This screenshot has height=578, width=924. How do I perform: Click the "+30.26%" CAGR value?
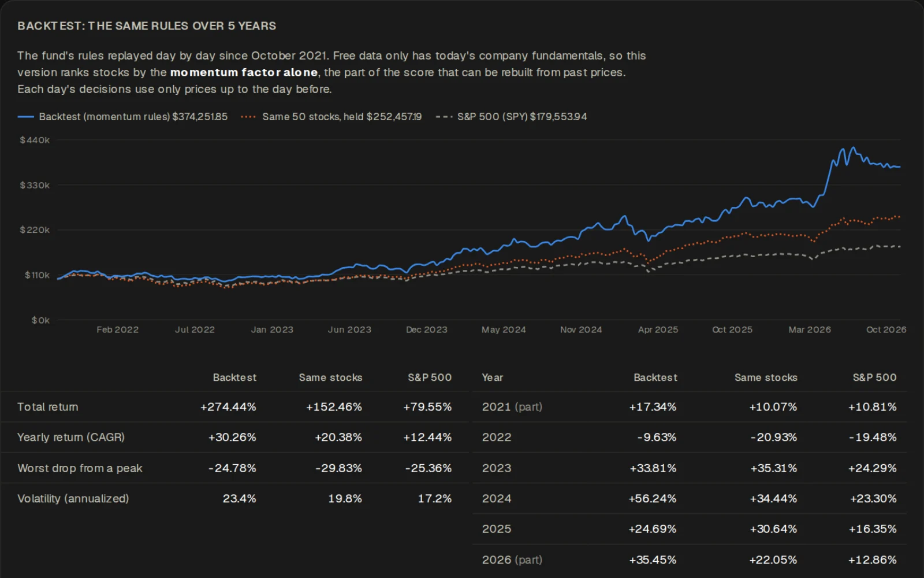pos(232,438)
